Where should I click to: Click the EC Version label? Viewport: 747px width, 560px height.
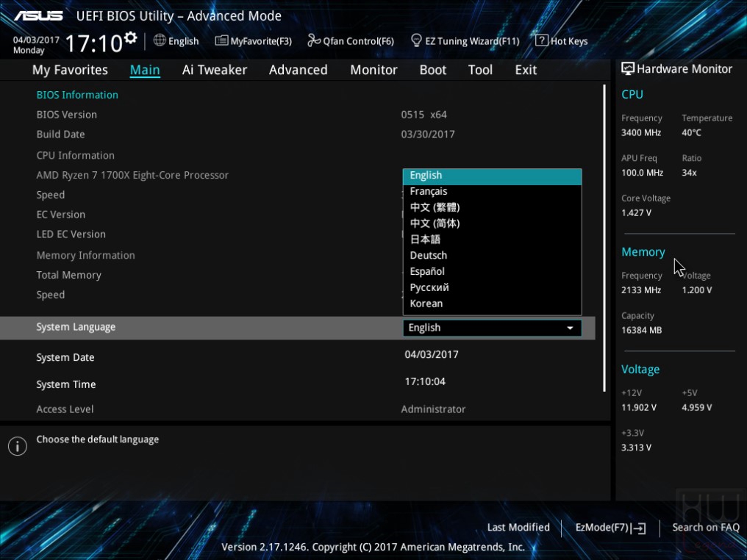click(61, 215)
